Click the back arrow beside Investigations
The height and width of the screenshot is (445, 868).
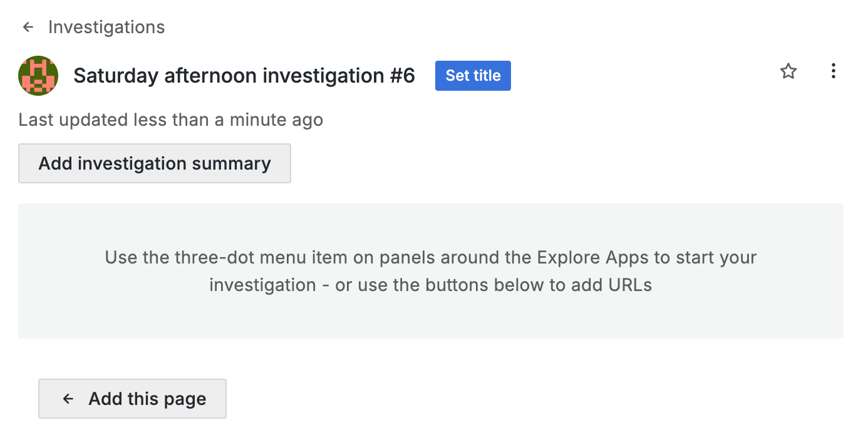pyautogui.click(x=28, y=28)
